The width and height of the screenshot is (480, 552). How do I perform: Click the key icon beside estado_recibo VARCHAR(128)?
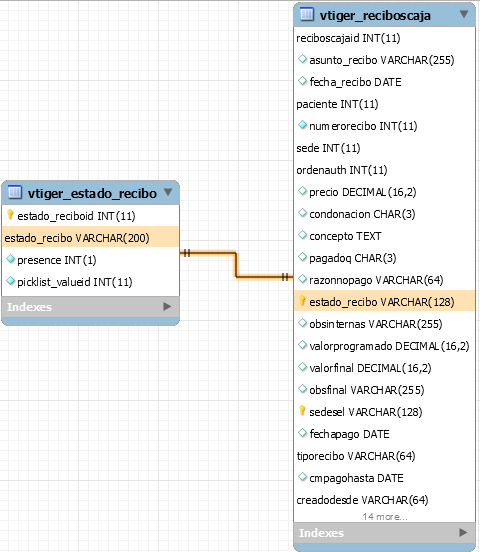(x=302, y=301)
